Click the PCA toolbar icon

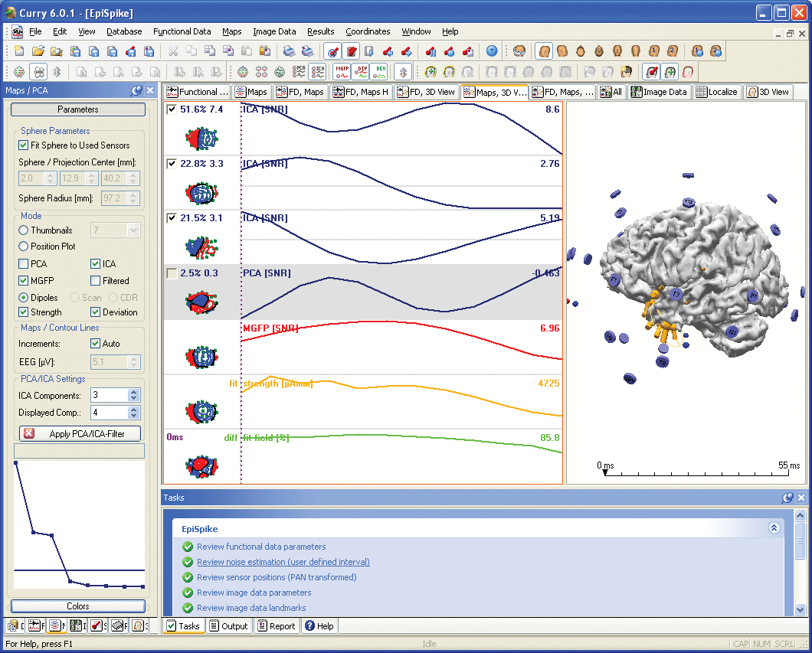pos(298,72)
